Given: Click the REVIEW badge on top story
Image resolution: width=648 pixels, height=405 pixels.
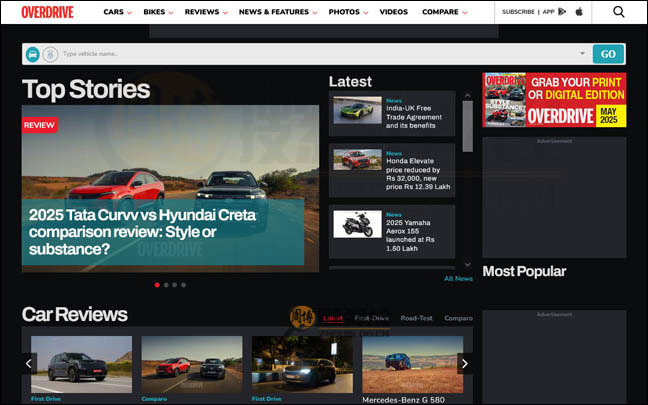Looking at the screenshot, I should 39,125.
